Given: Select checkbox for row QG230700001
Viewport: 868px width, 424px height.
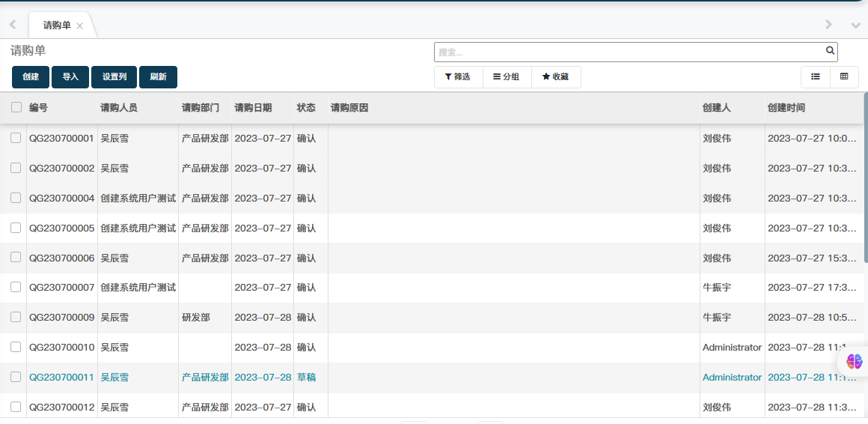Looking at the screenshot, I should (16, 138).
